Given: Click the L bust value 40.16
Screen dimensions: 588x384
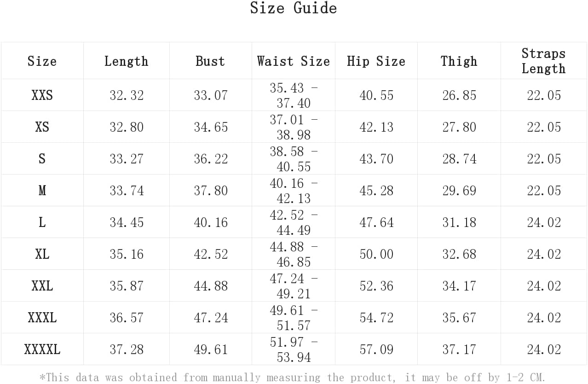Looking at the screenshot, I should (x=210, y=222).
